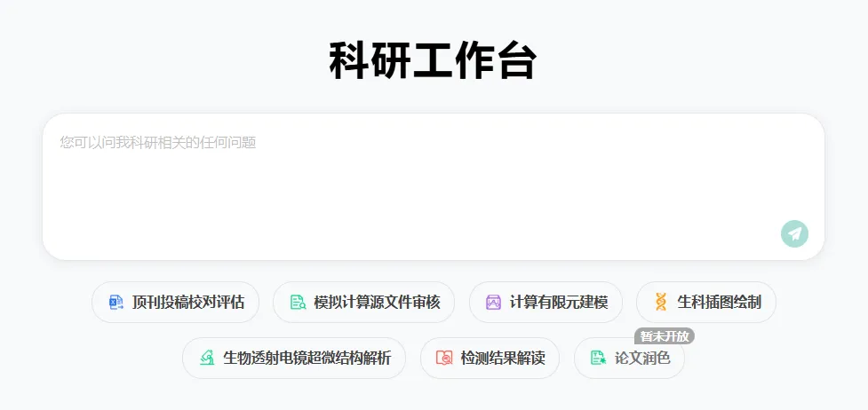Click the document icon beside 顶刊投稿校对评估

(115, 303)
